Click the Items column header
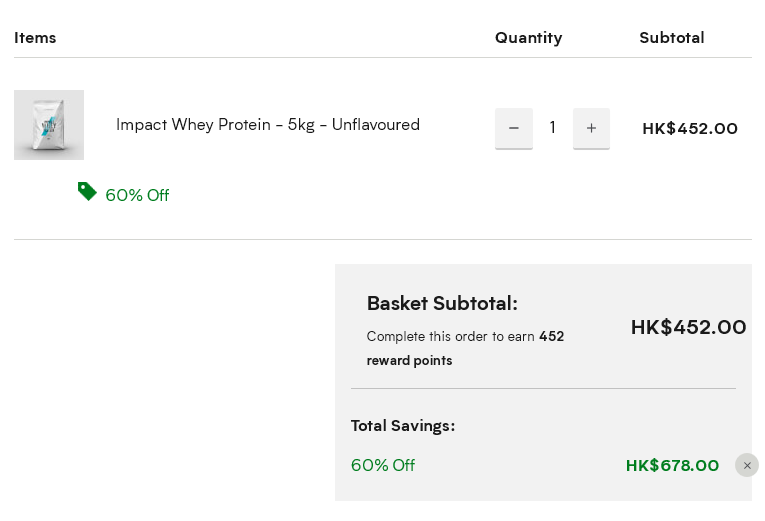This screenshot has width=765, height=521. pyautogui.click(x=35, y=38)
